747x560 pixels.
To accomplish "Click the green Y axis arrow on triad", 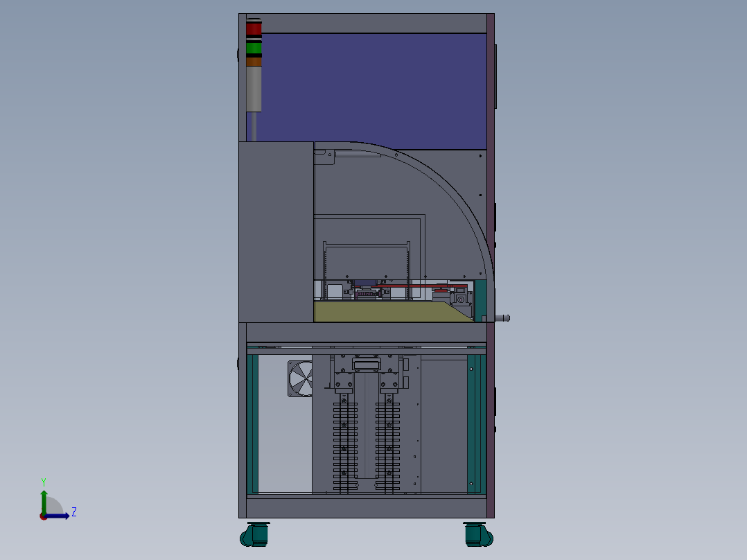I will (44, 498).
